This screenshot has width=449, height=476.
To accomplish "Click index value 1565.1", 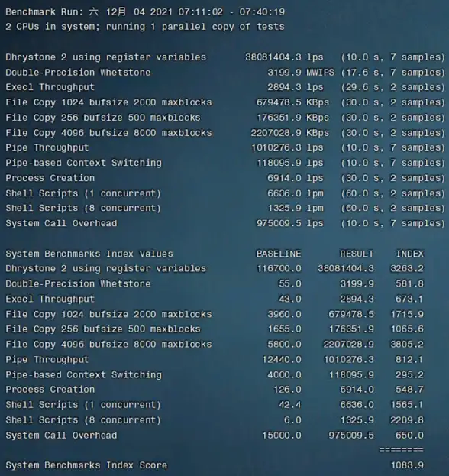I will tap(407, 405).
